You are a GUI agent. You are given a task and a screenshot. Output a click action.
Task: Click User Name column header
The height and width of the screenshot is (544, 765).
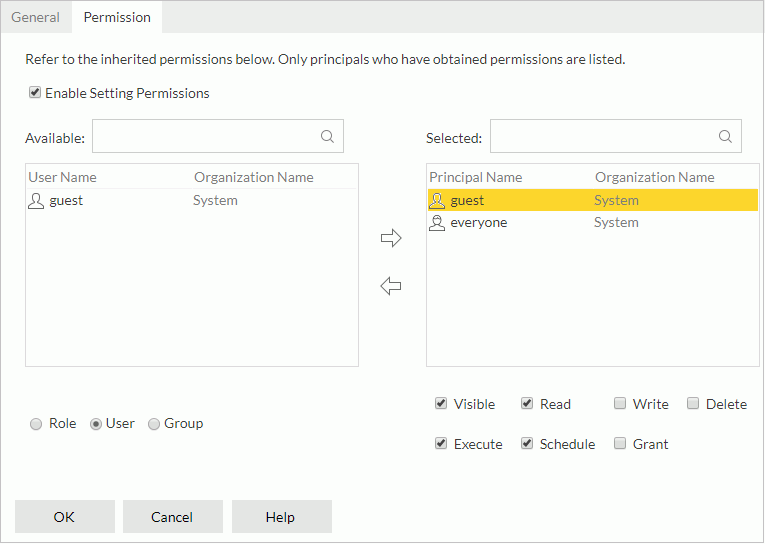62,177
